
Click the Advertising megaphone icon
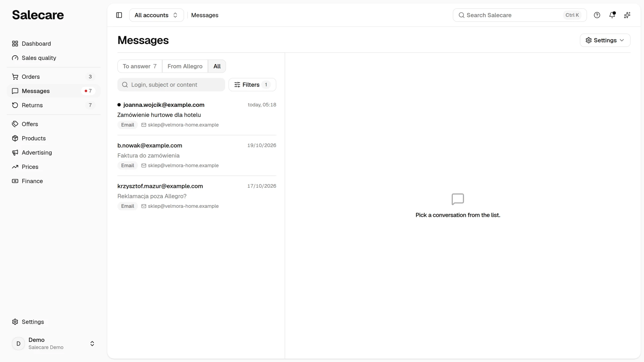[x=15, y=153]
